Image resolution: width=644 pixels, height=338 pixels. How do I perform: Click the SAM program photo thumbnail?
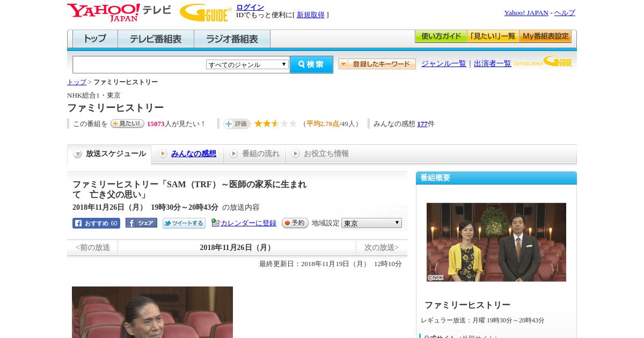click(152, 312)
